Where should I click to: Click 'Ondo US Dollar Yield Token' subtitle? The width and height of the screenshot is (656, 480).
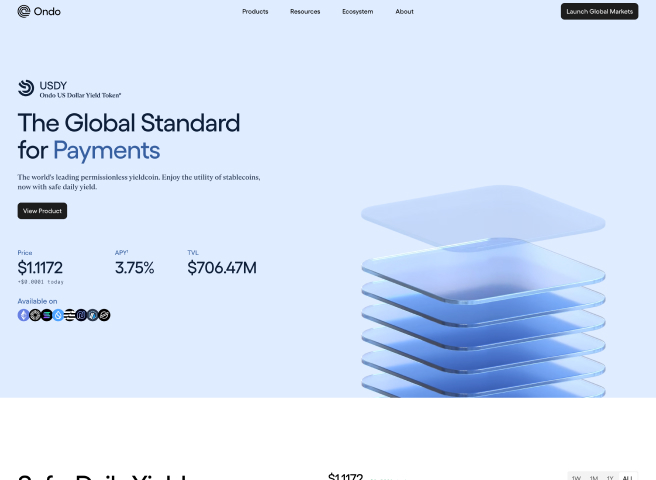(80, 95)
